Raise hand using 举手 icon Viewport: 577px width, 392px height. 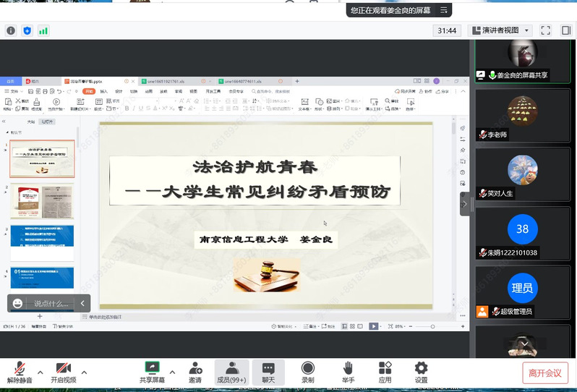(348, 371)
